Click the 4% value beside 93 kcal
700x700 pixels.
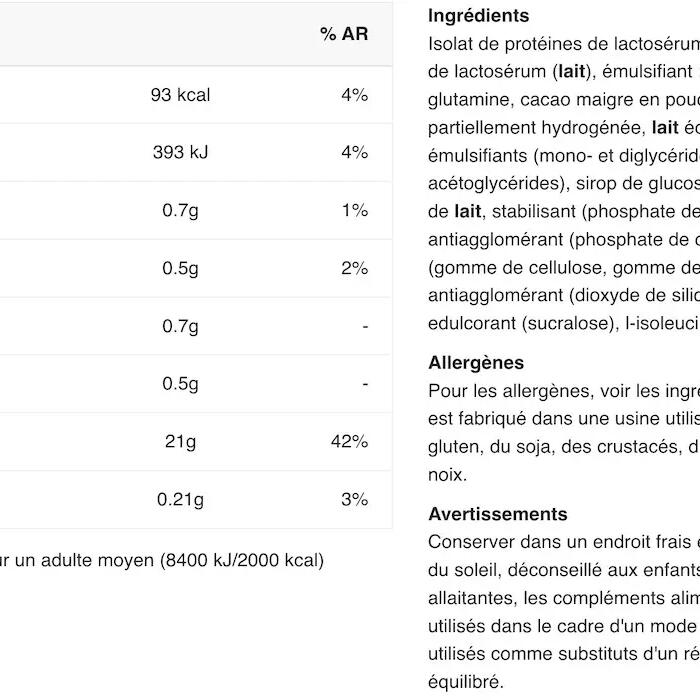(354, 95)
